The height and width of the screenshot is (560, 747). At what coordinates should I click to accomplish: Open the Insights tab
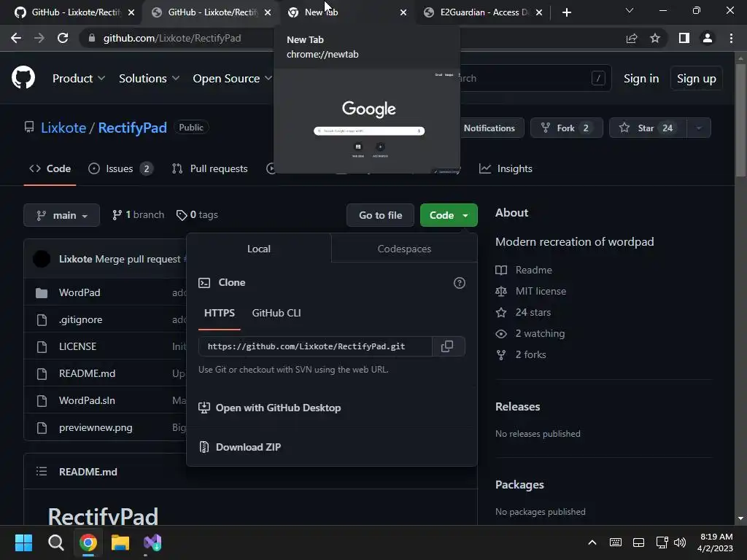[506, 168]
